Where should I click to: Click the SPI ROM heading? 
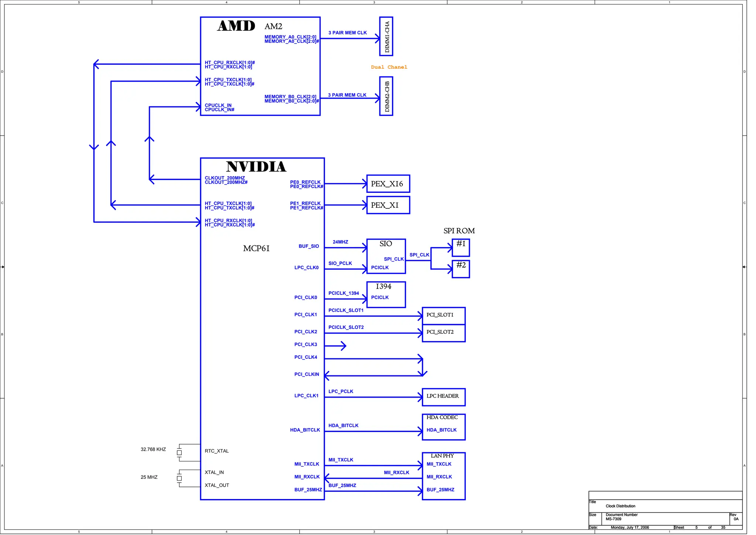[459, 231]
